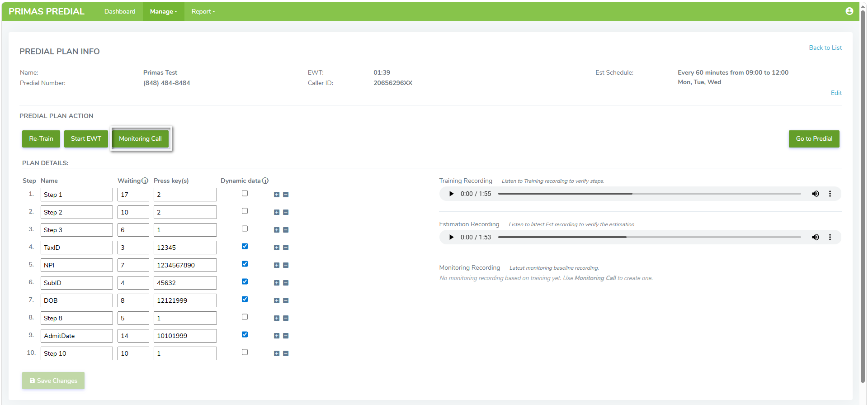Viewport: 868px width, 405px height.
Task: Open Estimation Recording more options menu
Action: pyautogui.click(x=830, y=237)
